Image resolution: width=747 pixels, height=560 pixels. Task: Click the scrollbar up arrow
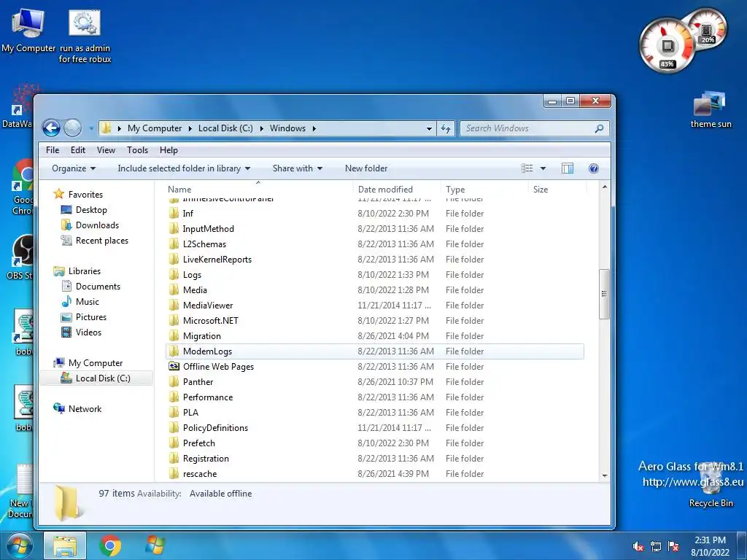point(605,187)
